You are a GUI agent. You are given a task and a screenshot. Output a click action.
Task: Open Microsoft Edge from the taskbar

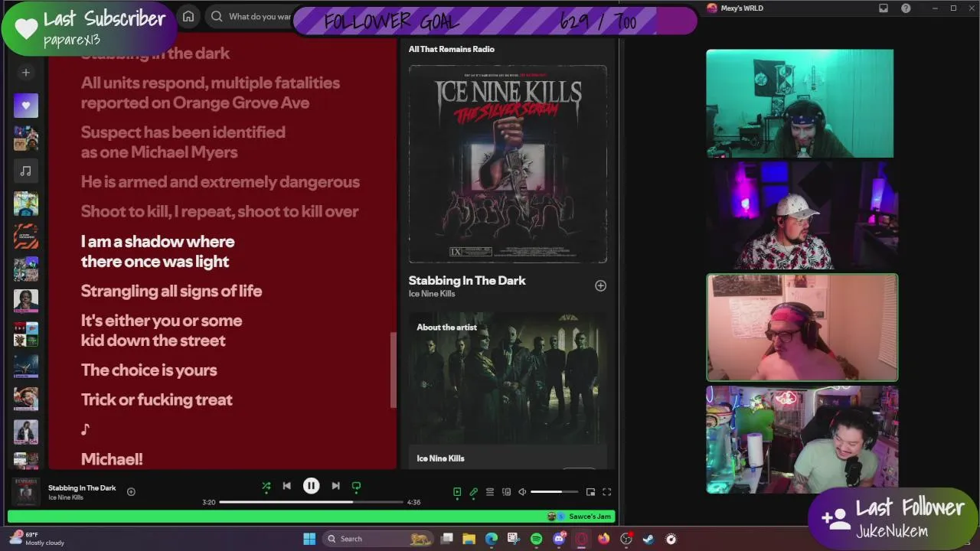492,539
